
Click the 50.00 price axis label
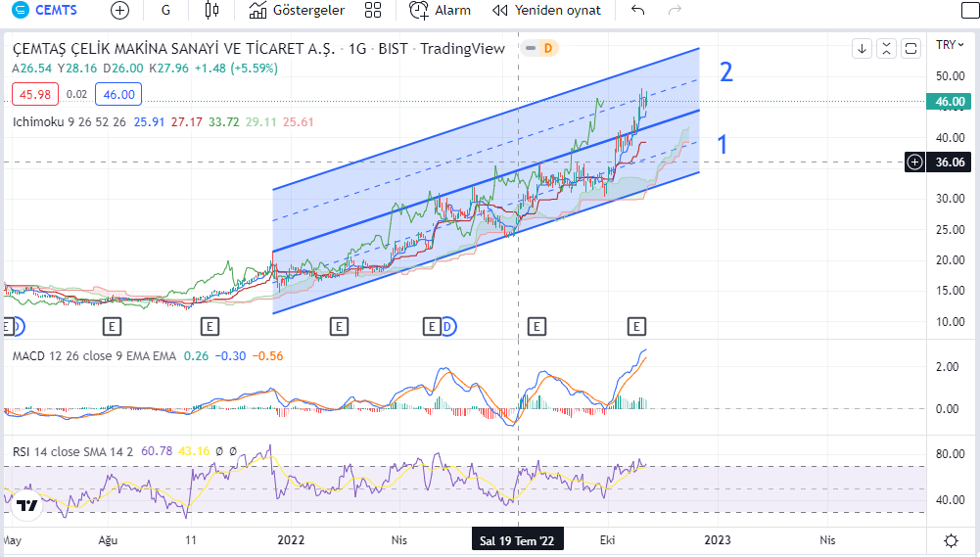click(950, 76)
